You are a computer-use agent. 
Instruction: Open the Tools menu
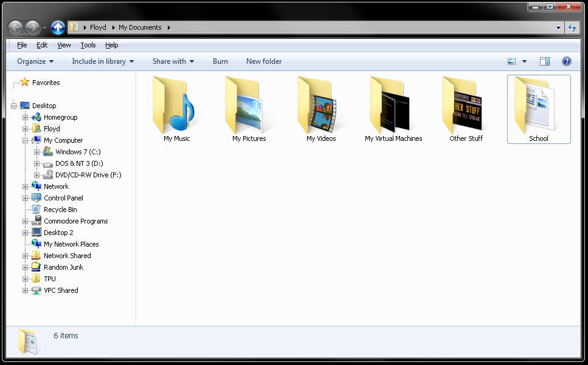coord(88,45)
